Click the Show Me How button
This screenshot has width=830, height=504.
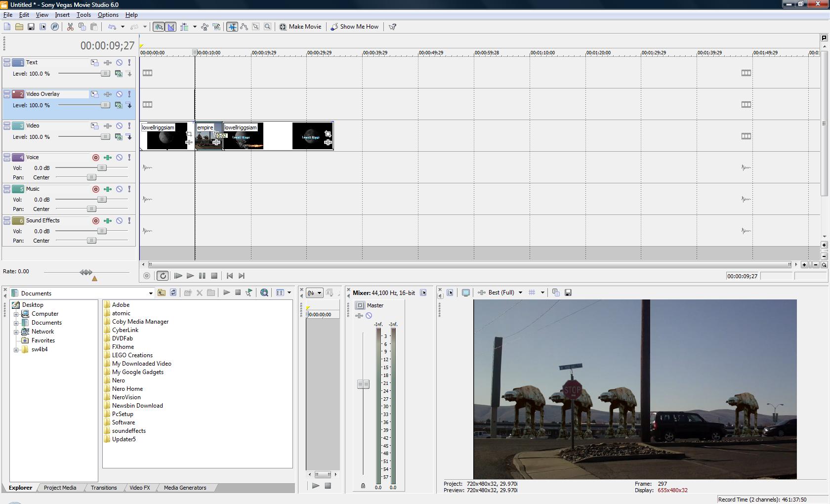tap(355, 27)
